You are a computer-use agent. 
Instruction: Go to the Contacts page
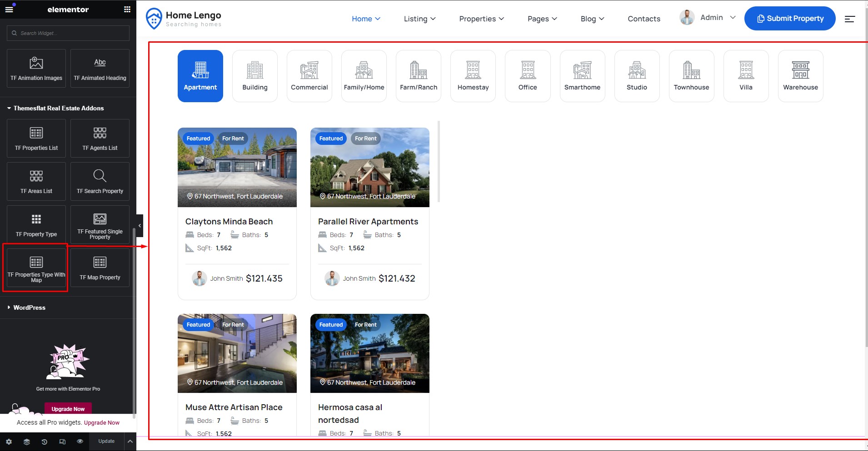[644, 19]
